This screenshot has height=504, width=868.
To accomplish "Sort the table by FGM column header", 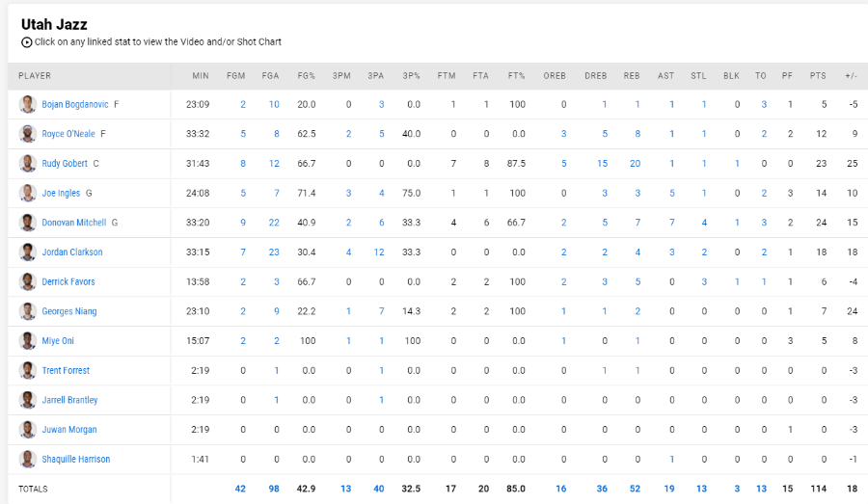I will point(236,76).
